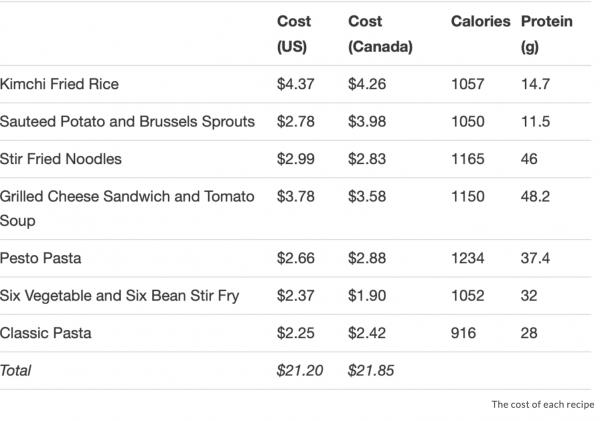
Task: Click the Classic Pasta recipe name
Action: pos(46,333)
